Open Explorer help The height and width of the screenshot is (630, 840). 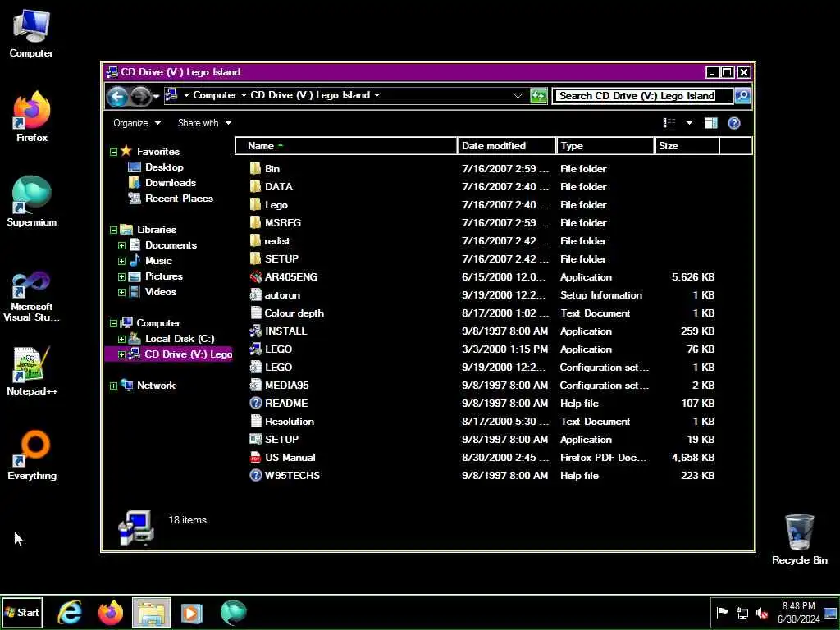(x=734, y=123)
